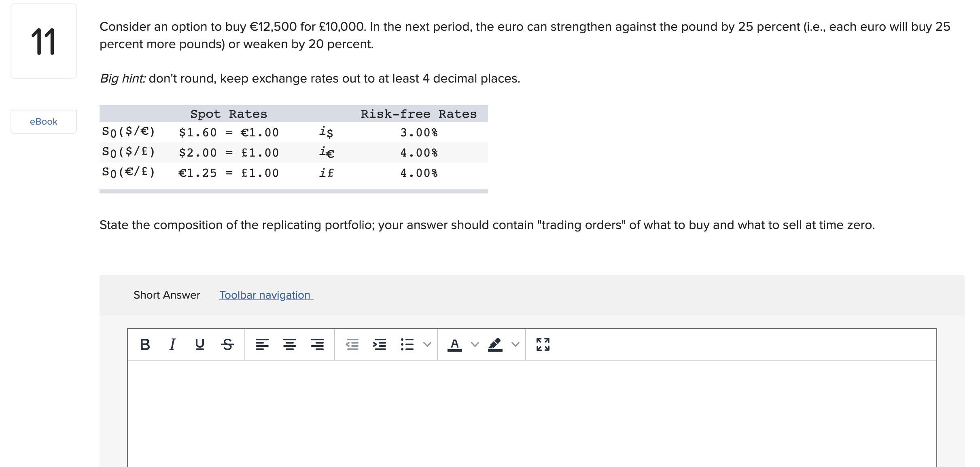Insert a bulleted list

(407, 344)
